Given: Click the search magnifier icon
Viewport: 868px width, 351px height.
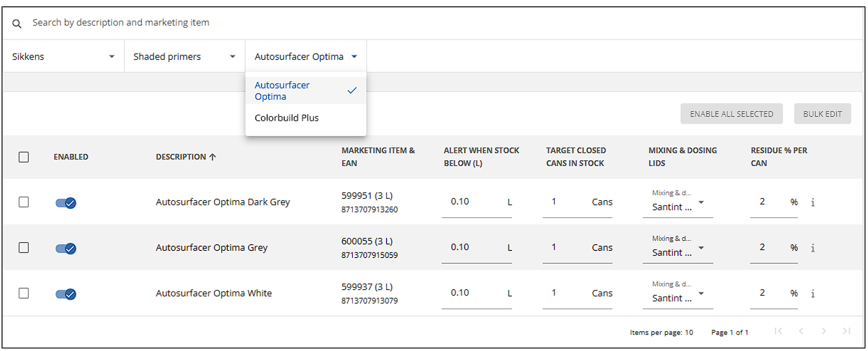Looking at the screenshot, I should coord(17,23).
